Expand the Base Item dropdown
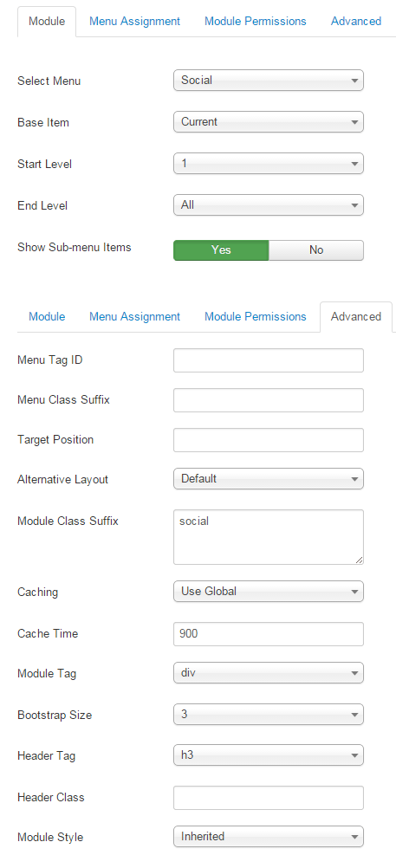The width and height of the screenshot is (396, 868). coord(269,122)
